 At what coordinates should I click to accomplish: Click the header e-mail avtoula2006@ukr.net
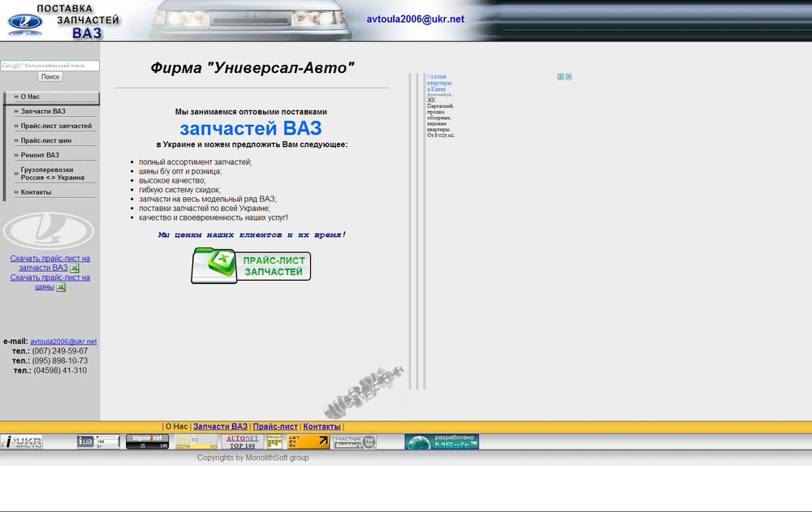(x=415, y=19)
